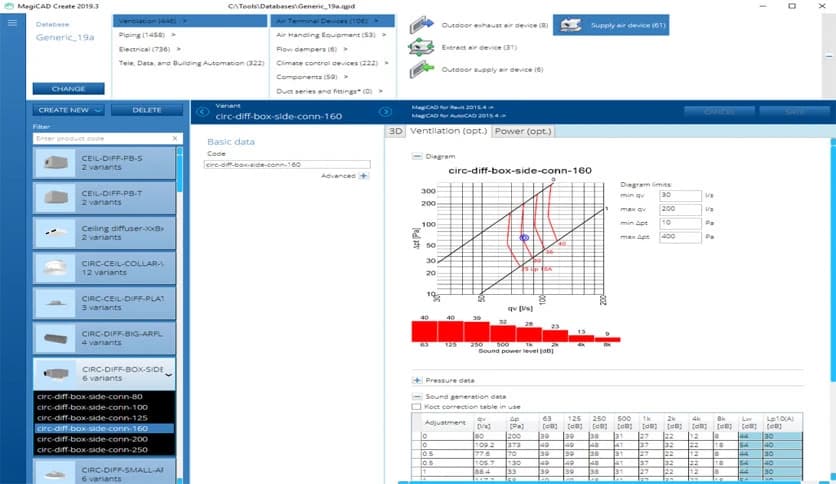836x484 pixels.
Task: Click the Extract air device icon
Action: tap(422, 47)
